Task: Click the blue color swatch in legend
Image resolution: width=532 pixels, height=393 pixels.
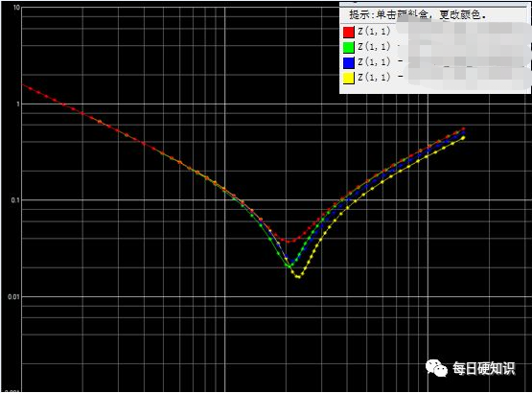Action: (349, 62)
